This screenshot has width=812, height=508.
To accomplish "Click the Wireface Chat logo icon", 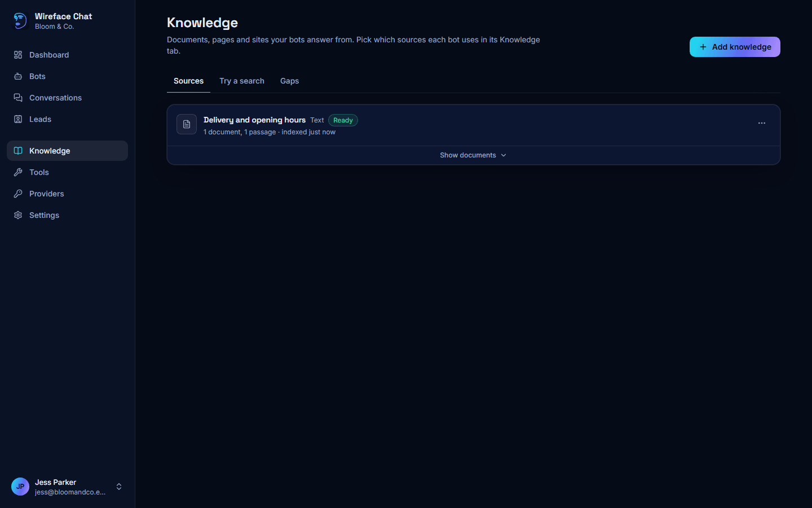I will tap(20, 21).
